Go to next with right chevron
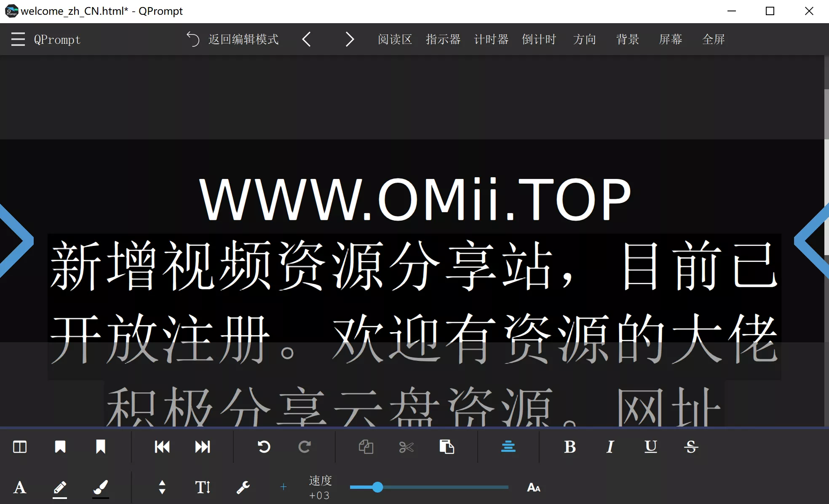The image size is (829, 504). click(x=350, y=39)
